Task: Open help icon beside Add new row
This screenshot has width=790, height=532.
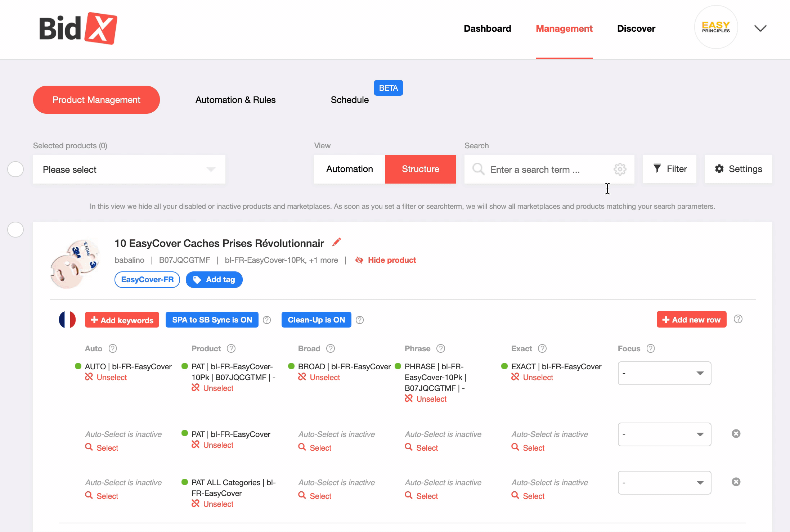Action: tap(738, 319)
